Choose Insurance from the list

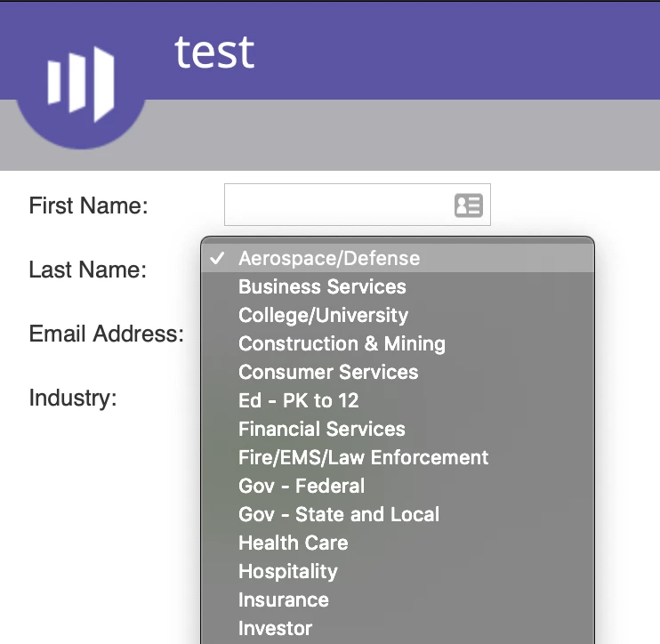[284, 600]
